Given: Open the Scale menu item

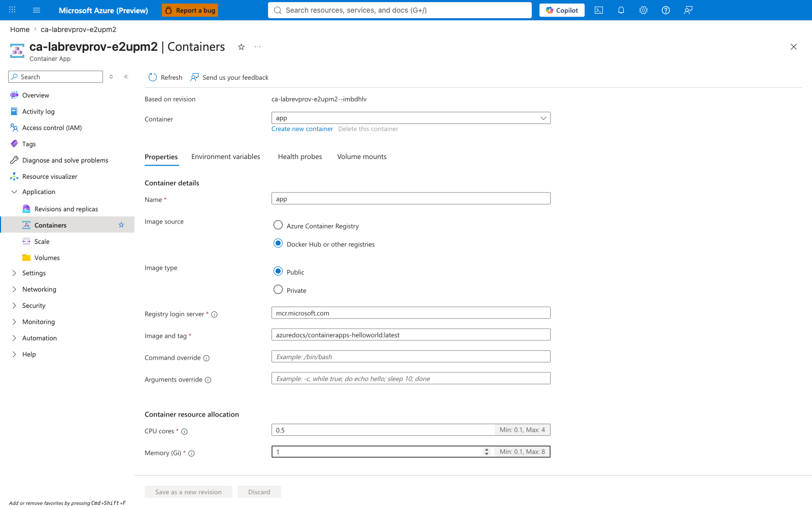Looking at the screenshot, I should [42, 241].
